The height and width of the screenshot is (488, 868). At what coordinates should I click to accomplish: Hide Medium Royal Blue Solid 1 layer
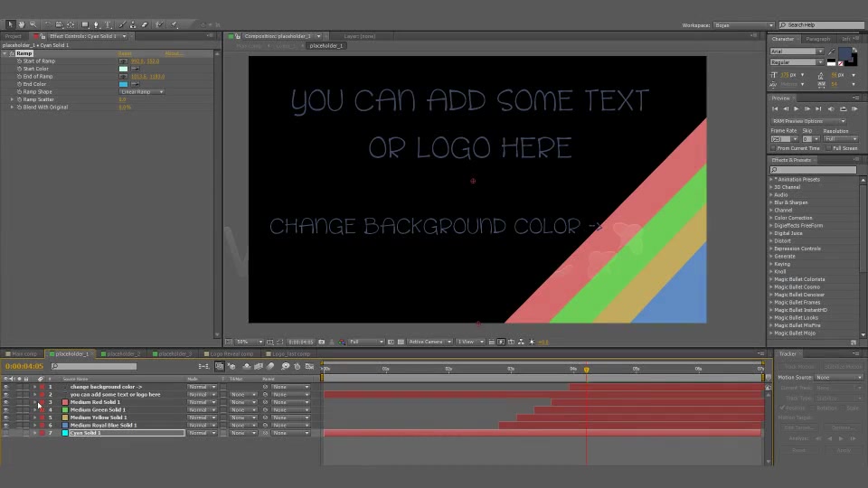(x=6, y=426)
